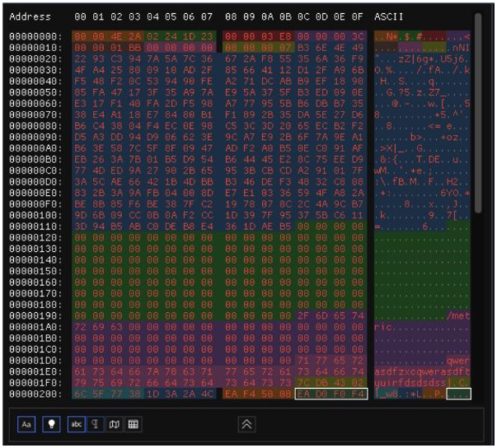
Task: Click the Address column header
Action: [x=30, y=16]
